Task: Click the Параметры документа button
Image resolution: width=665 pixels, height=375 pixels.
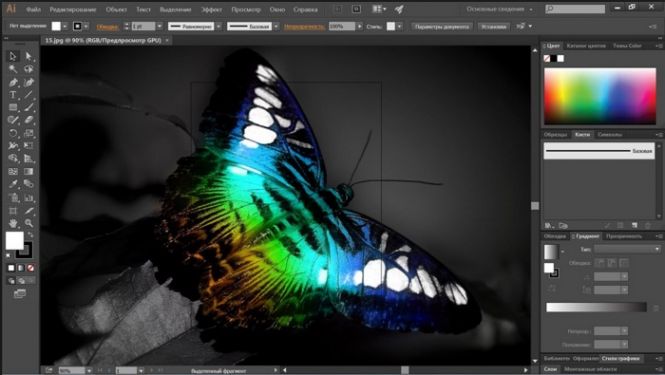Action: 442,27
